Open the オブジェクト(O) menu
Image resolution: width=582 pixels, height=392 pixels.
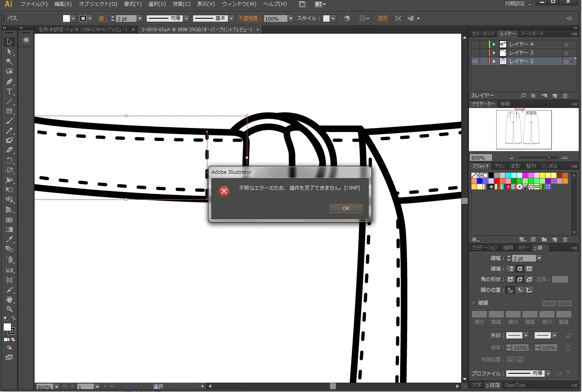(x=98, y=4)
